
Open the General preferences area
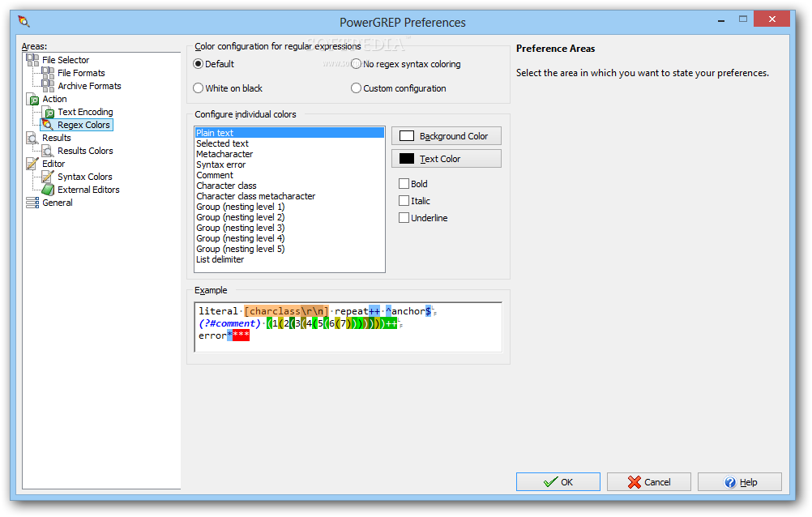(x=58, y=203)
